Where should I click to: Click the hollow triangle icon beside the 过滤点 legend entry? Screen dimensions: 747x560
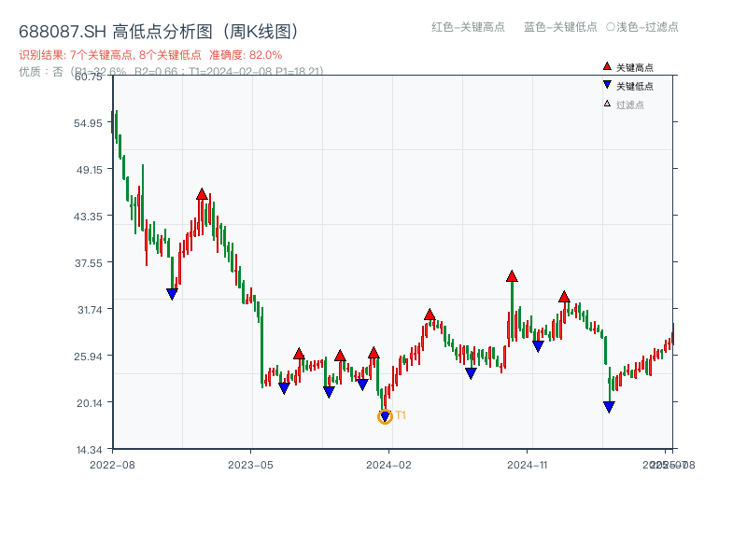click(x=607, y=104)
